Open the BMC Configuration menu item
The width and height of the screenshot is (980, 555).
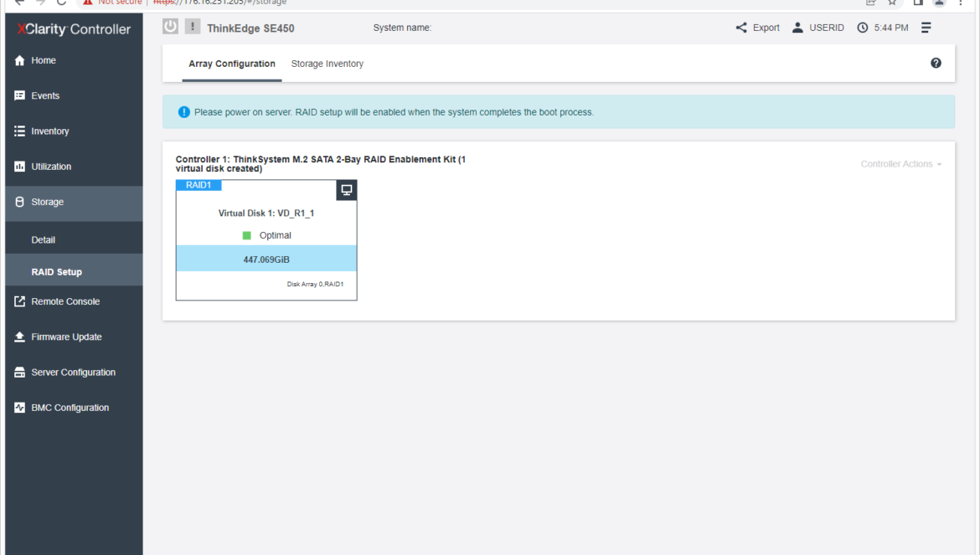(74, 408)
